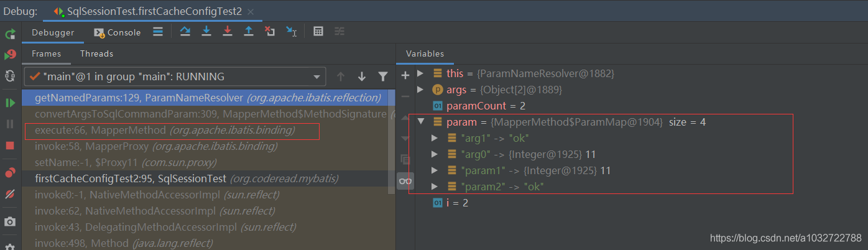Force step into with red arrow

(x=228, y=32)
